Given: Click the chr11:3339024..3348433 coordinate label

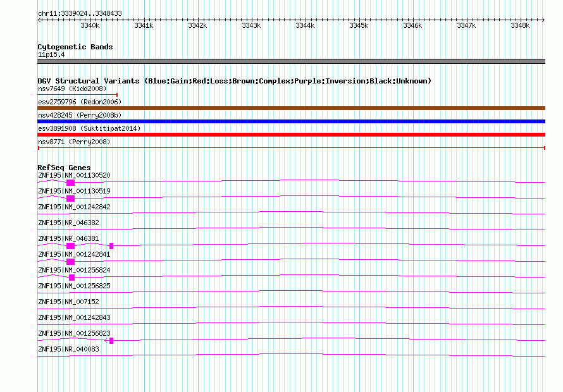Looking at the screenshot, I should point(80,14).
